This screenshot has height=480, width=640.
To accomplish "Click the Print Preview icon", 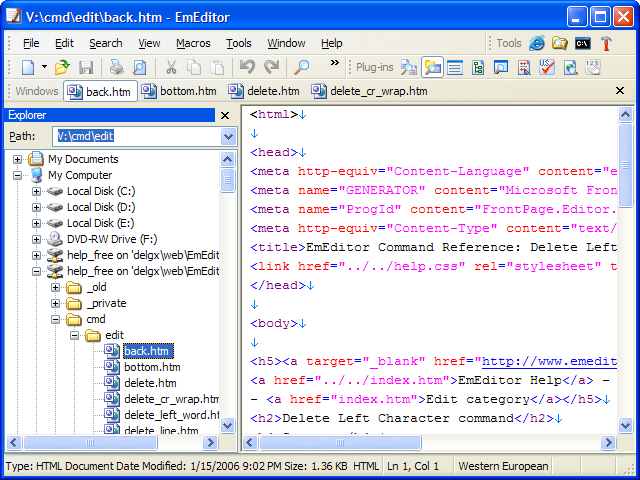I will point(140,67).
